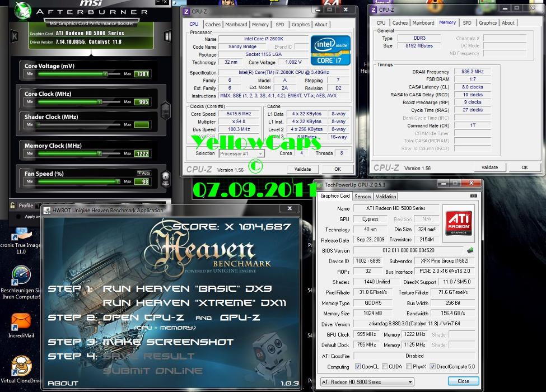The image size is (546, 392).
Task: Click the Core Voltage (mV) slider track
Action: point(79,74)
